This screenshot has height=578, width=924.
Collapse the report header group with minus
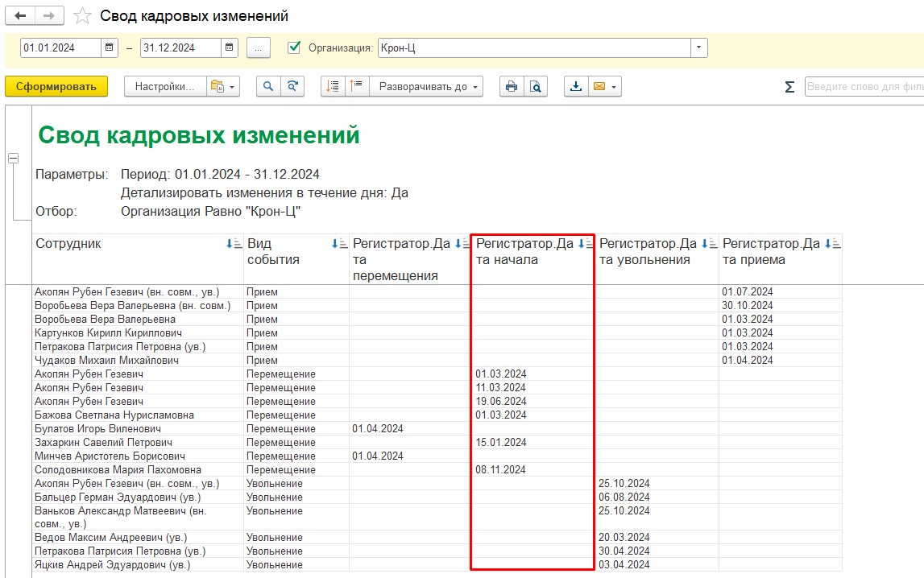click(x=13, y=159)
